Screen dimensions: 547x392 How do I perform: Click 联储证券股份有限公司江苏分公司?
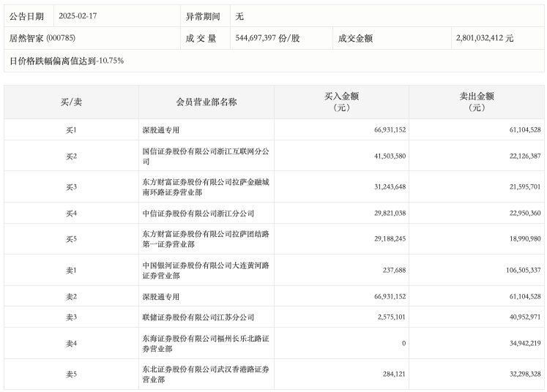[198, 317]
